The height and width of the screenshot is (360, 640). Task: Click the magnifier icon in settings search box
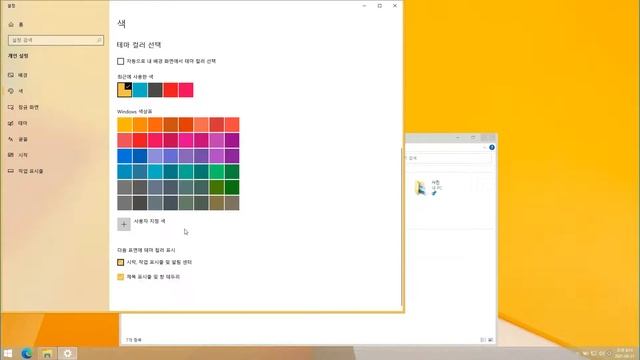coord(99,40)
